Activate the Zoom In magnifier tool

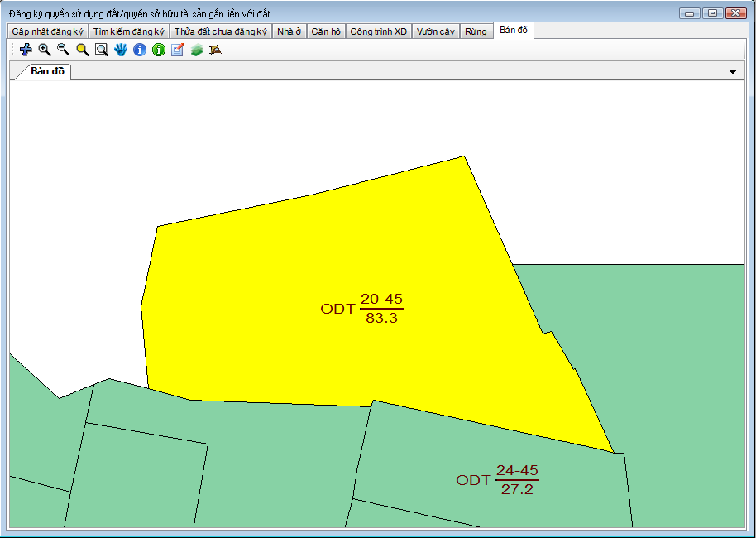click(43, 50)
